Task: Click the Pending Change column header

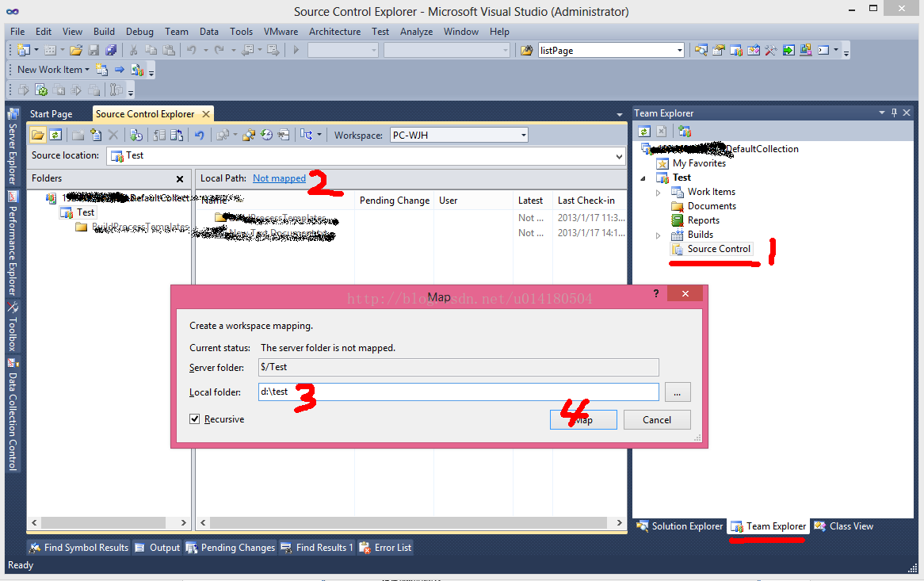Action: pos(394,201)
